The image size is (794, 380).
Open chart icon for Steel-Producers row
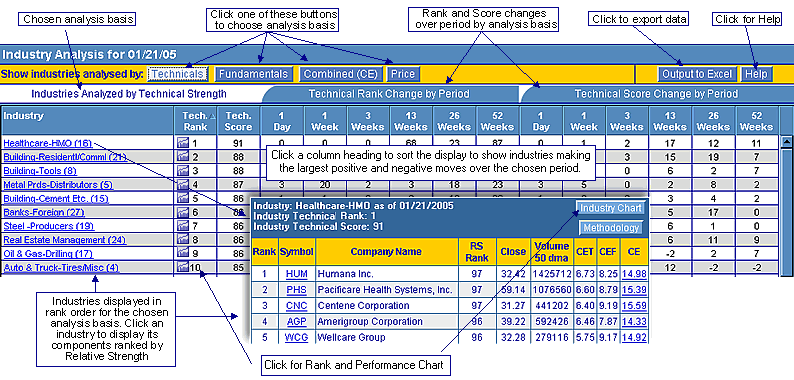[182, 226]
